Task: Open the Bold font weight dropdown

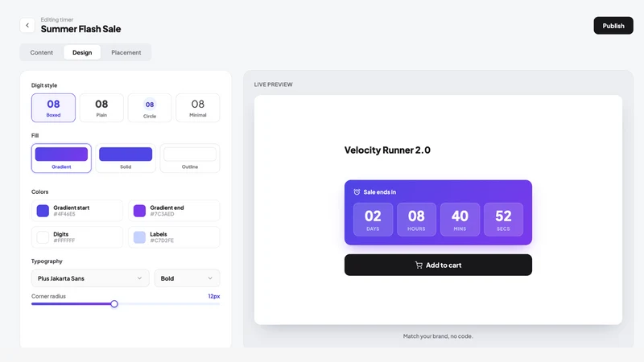Action: point(187,278)
